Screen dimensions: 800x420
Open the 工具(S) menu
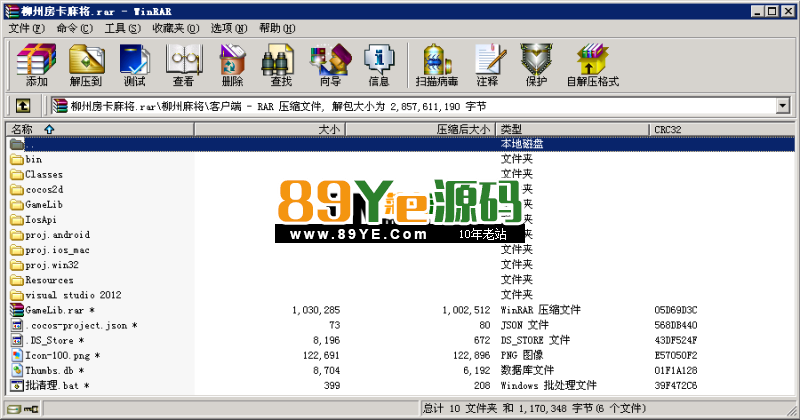coord(122,28)
